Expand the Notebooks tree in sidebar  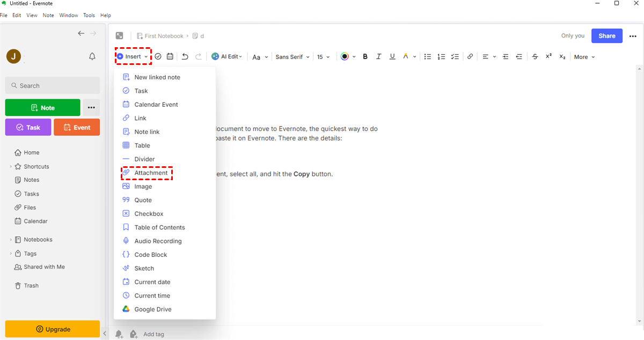pos(11,240)
